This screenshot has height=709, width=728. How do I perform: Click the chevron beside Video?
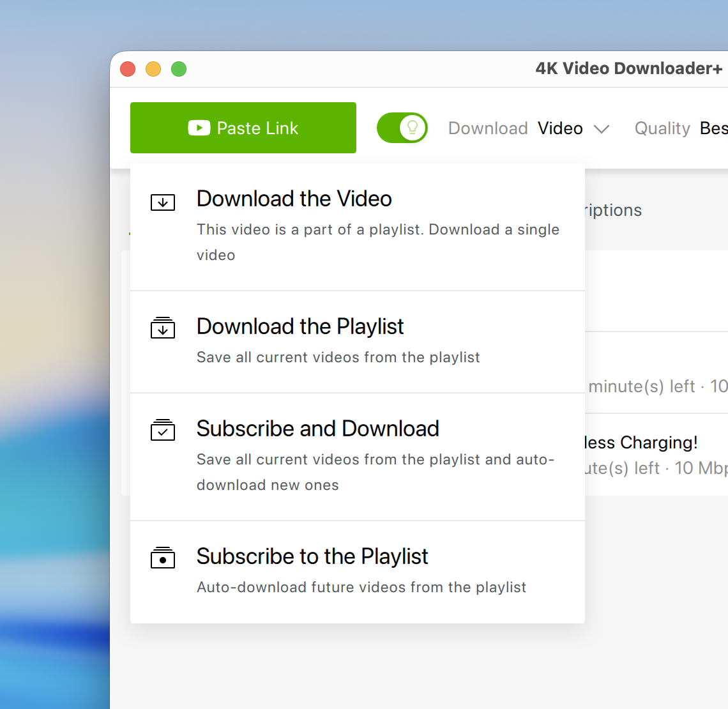click(x=602, y=129)
